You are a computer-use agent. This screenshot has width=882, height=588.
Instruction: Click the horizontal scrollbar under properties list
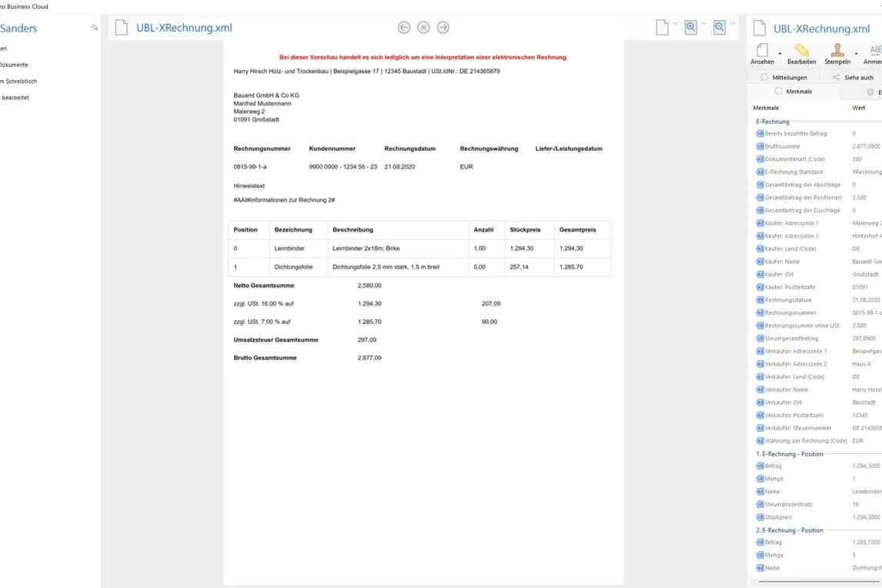(820, 580)
